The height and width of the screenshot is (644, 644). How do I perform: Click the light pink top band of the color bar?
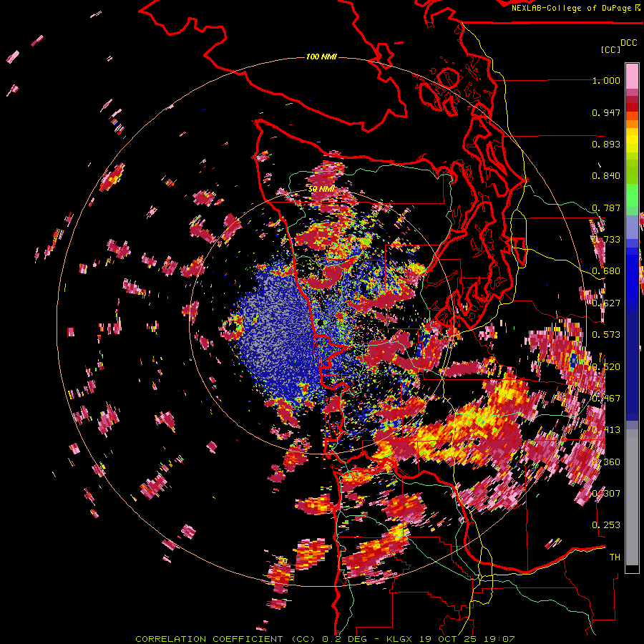[x=632, y=76]
